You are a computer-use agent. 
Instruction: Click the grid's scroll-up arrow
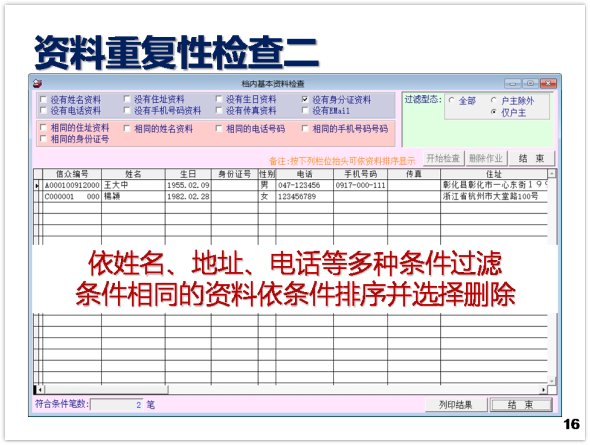click(x=552, y=173)
